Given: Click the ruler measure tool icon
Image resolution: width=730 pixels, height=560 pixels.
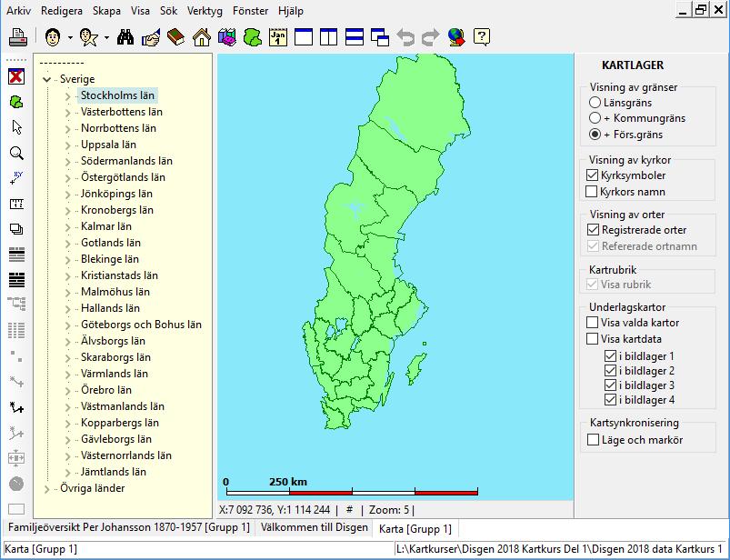Looking at the screenshot, I should pyautogui.click(x=16, y=204).
